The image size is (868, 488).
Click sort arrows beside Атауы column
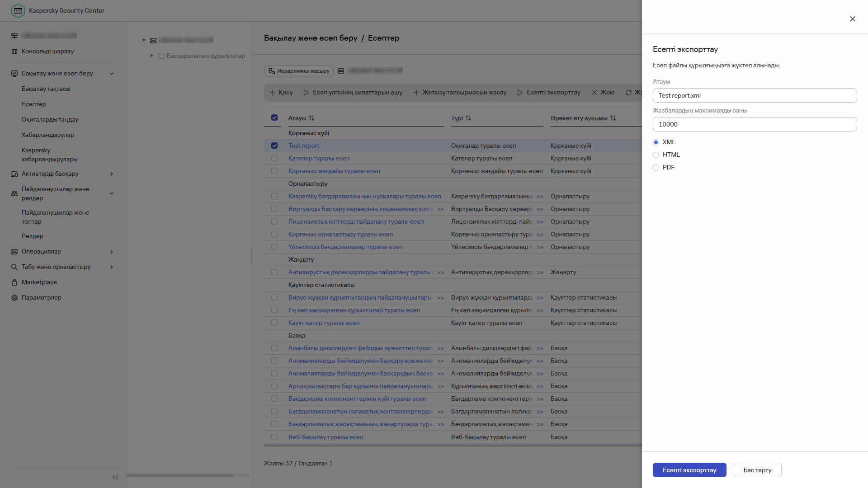pyautogui.click(x=311, y=118)
